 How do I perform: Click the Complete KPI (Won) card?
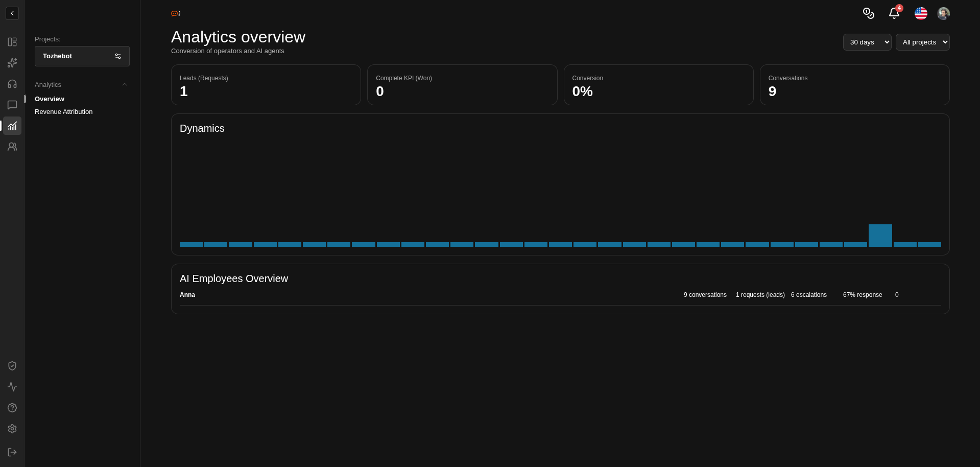coord(462,85)
